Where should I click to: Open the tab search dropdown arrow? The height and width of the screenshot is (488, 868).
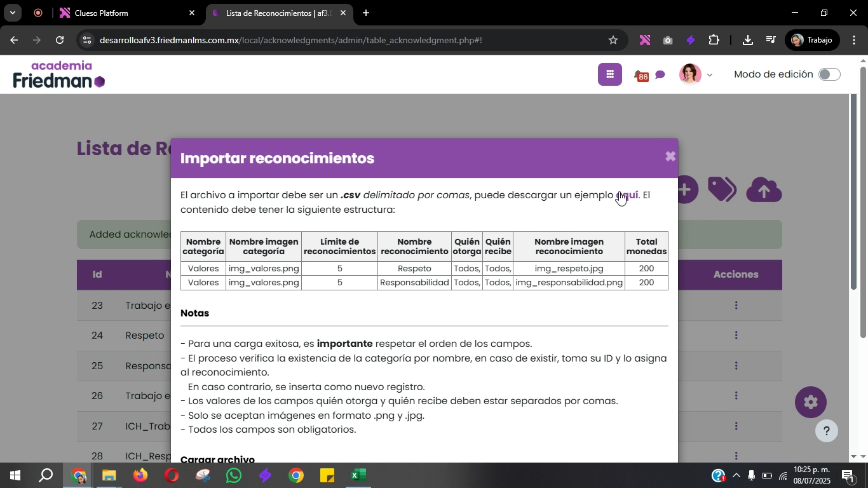(x=12, y=13)
